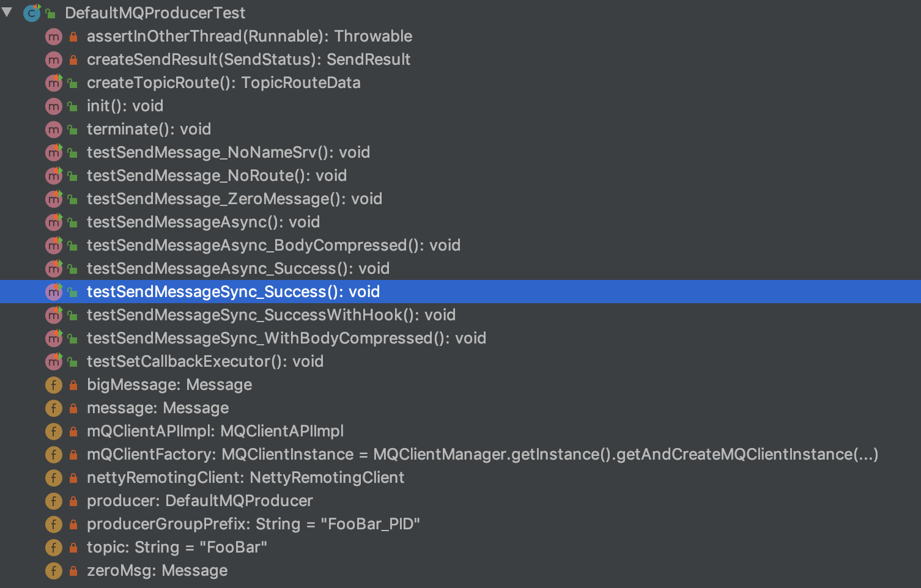Select nettyRemotingClient field in the list
Image resolution: width=921 pixels, height=588 pixels.
point(245,477)
